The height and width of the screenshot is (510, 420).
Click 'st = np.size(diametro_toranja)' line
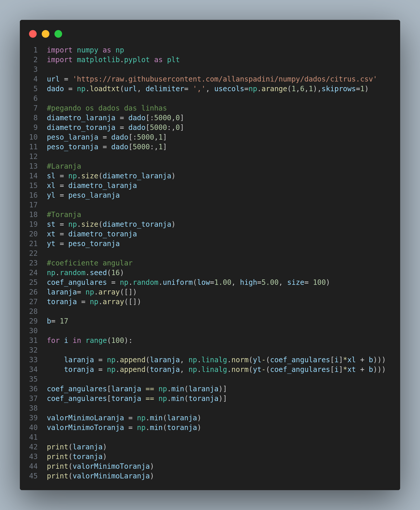pyautogui.click(x=111, y=224)
